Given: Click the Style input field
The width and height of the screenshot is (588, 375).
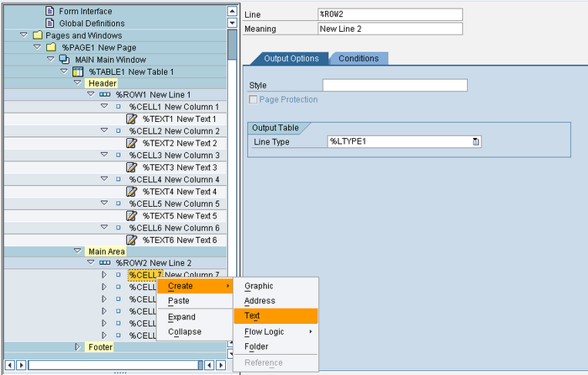Looking at the screenshot, I should pos(395,85).
